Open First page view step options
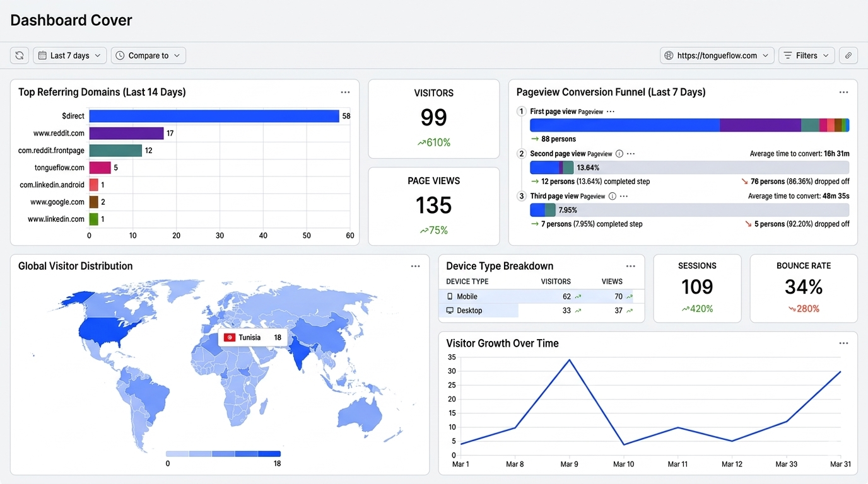This screenshot has width=868, height=484. click(610, 112)
